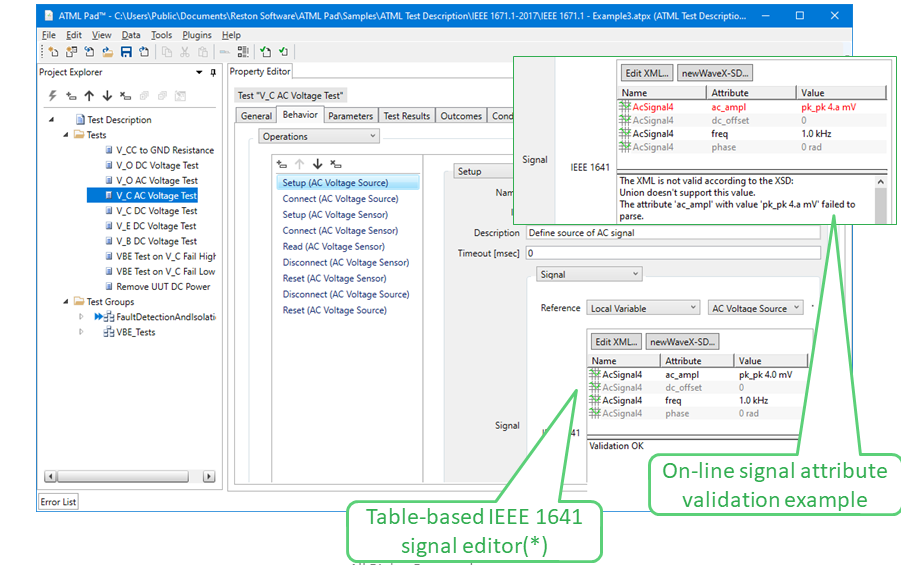This screenshot has height=565, width=901.
Task: Click the New document icon in main toolbar
Action: coord(53,52)
